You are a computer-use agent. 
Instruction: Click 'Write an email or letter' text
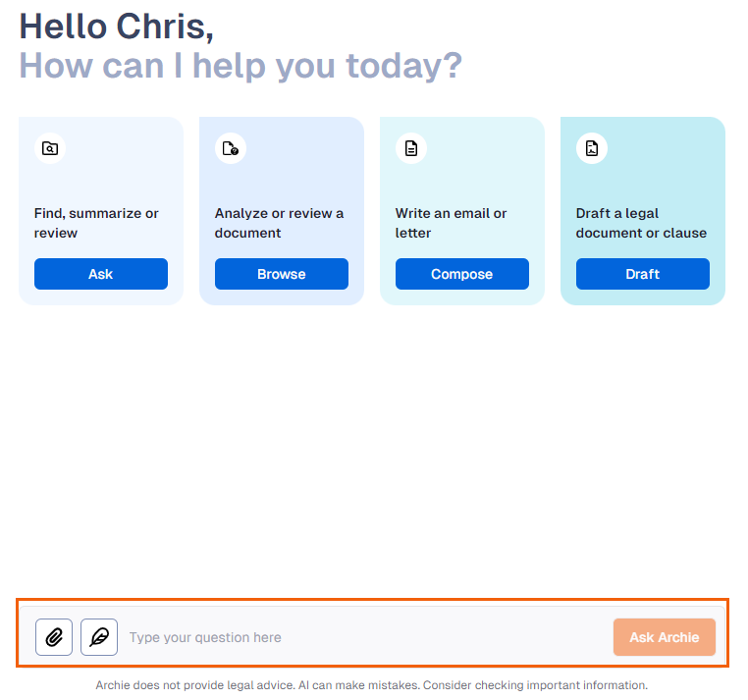[x=452, y=223]
